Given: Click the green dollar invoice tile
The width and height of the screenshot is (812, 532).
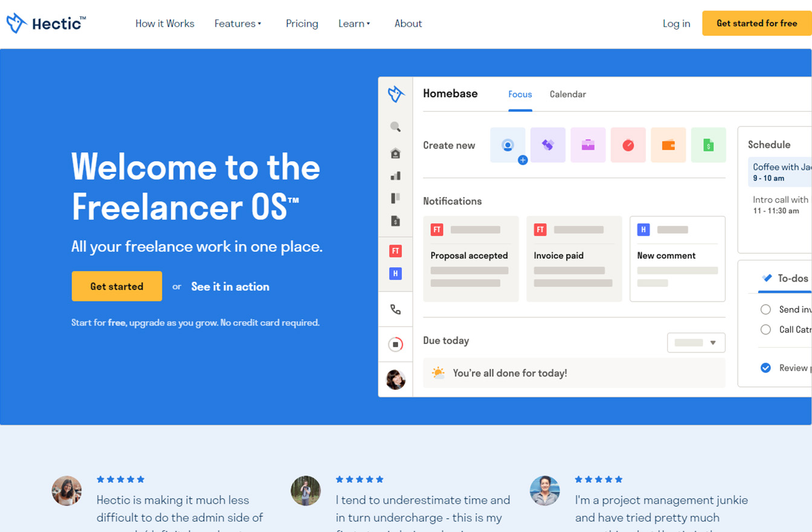Looking at the screenshot, I should pyautogui.click(x=708, y=145).
